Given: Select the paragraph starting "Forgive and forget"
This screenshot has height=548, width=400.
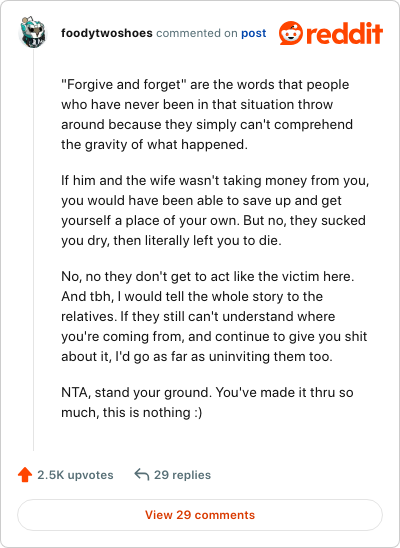Looking at the screenshot, I should coord(207,114).
